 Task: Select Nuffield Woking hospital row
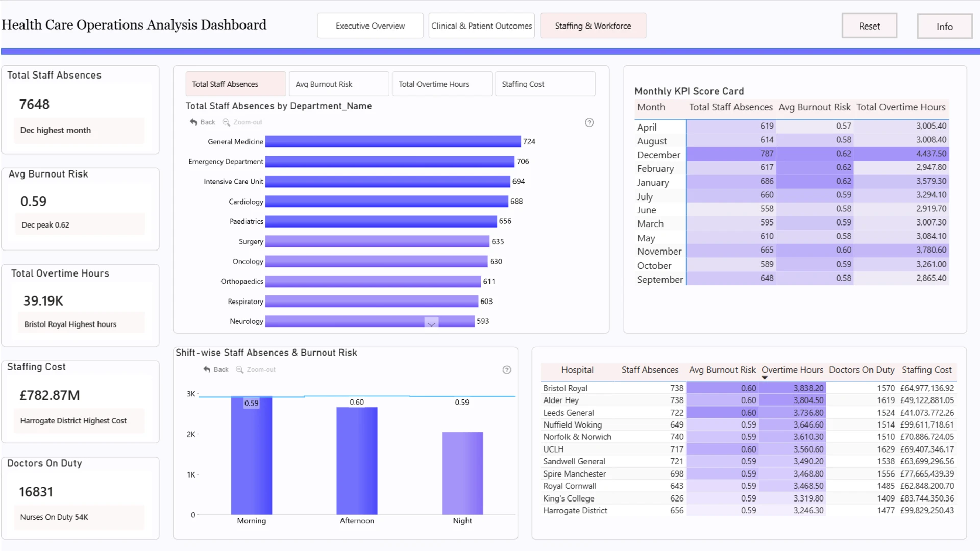point(748,425)
